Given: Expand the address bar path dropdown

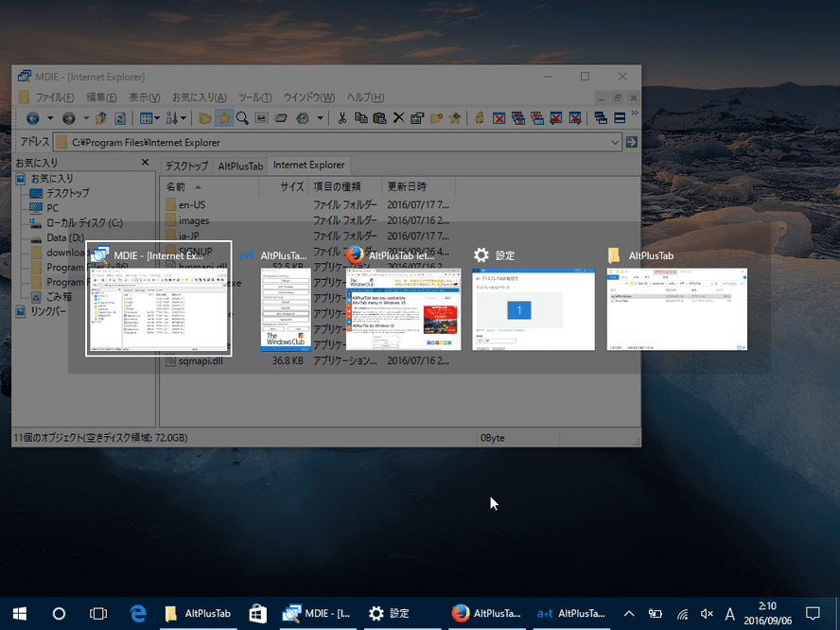Looking at the screenshot, I should tap(615, 143).
